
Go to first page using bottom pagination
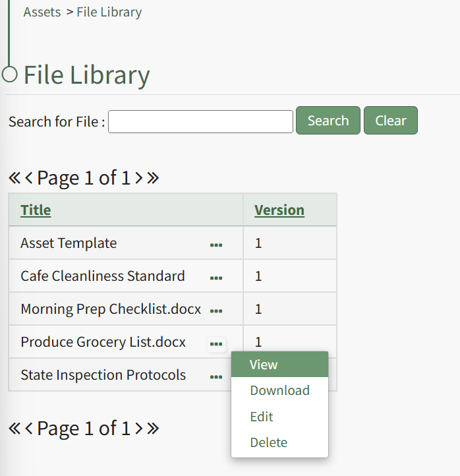[x=14, y=429]
